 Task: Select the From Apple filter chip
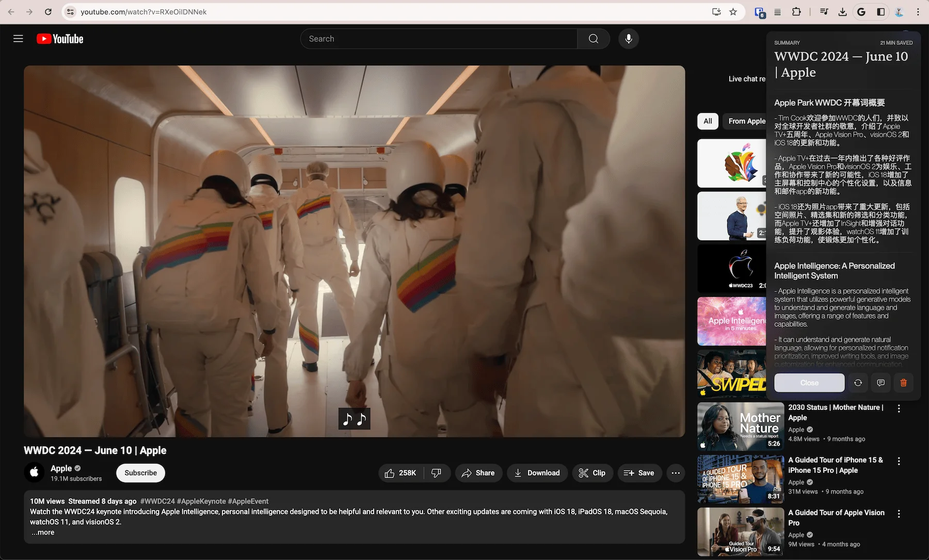[x=746, y=121]
